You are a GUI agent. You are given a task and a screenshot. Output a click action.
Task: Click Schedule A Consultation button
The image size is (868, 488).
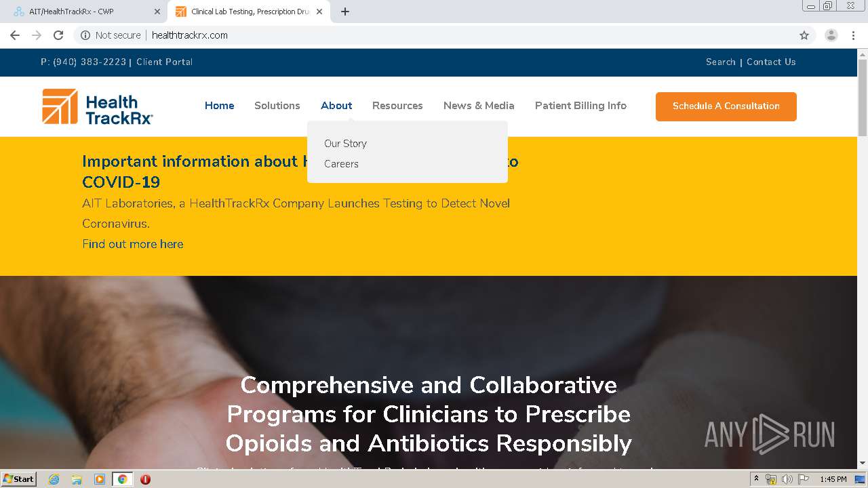point(726,106)
